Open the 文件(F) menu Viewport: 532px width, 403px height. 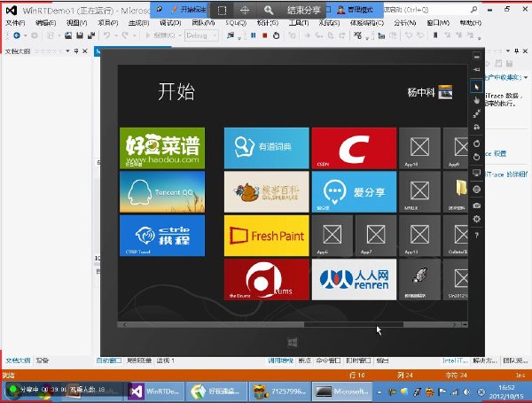point(15,23)
